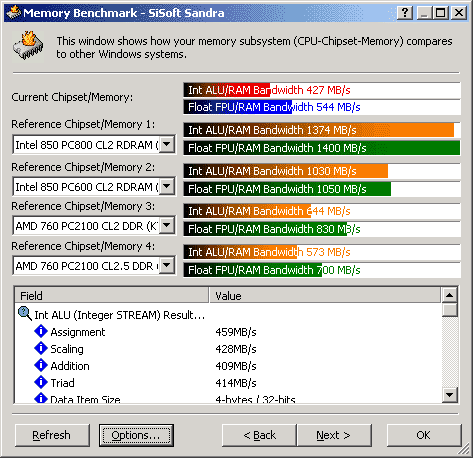Click the flaming memory chip icon
Viewport: 473px width, 458px height.
(x=28, y=46)
